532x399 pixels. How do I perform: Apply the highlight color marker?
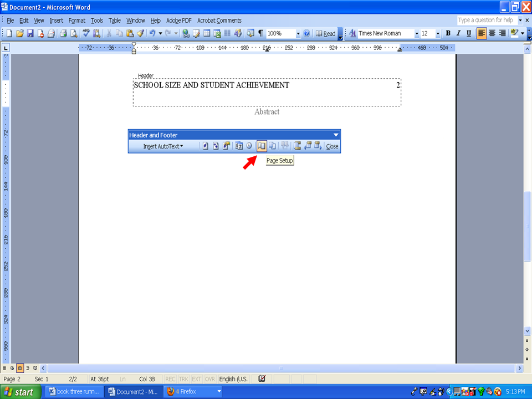coord(514,33)
